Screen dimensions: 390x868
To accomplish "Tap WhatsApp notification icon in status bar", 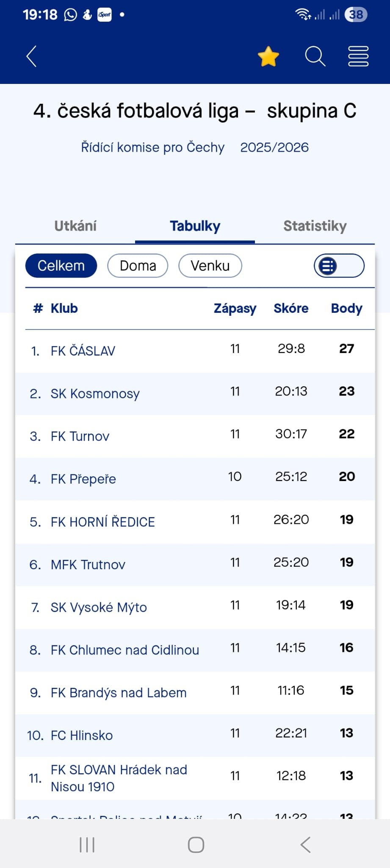I will (x=70, y=15).
